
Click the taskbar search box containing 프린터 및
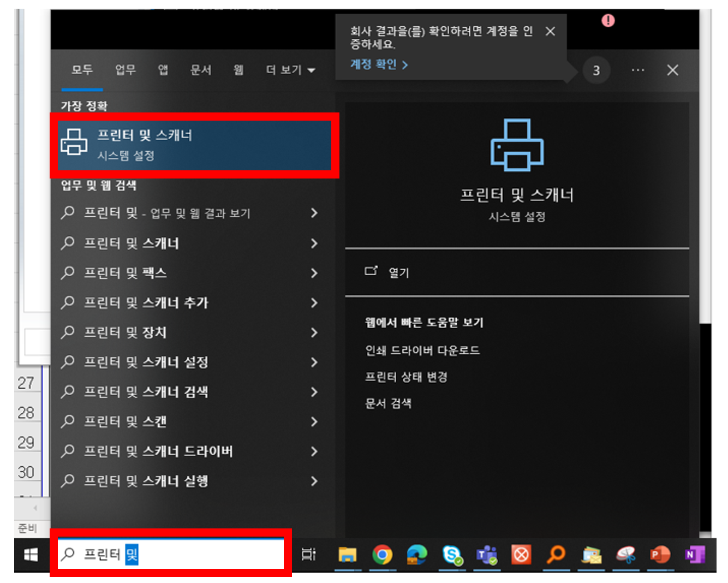coord(171,555)
